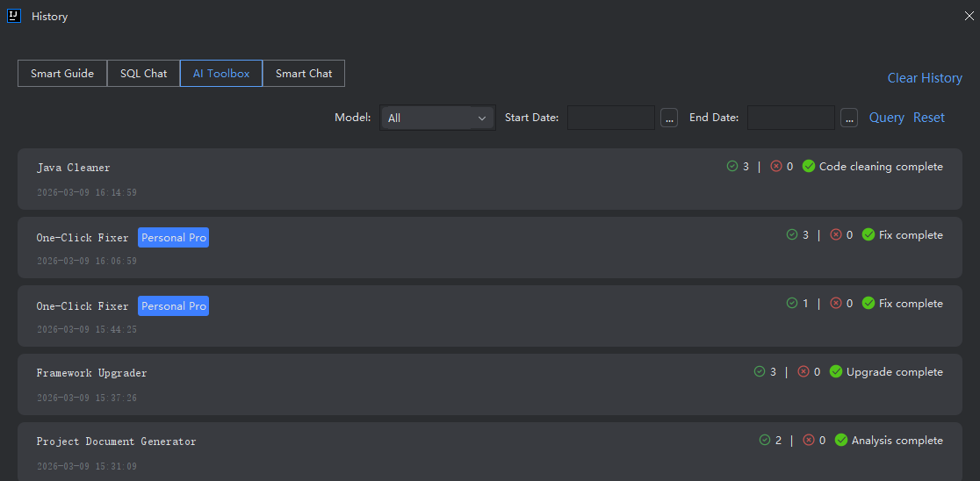Click green success count icon on Java Cleaner row
Screen dimensions: 980x481
coord(732,167)
